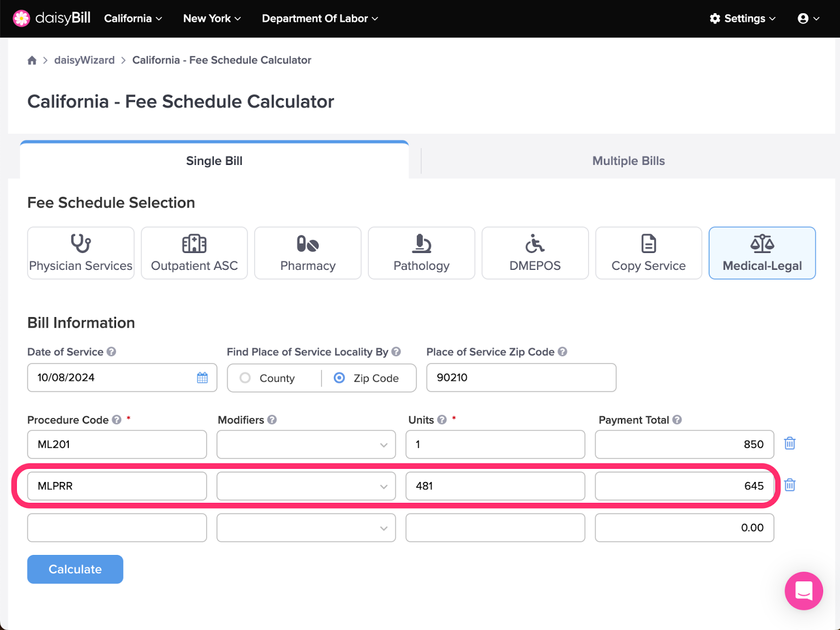The height and width of the screenshot is (630, 840).
Task: Select Outpatient ASC fee schedule
Action: coord(194,253)
